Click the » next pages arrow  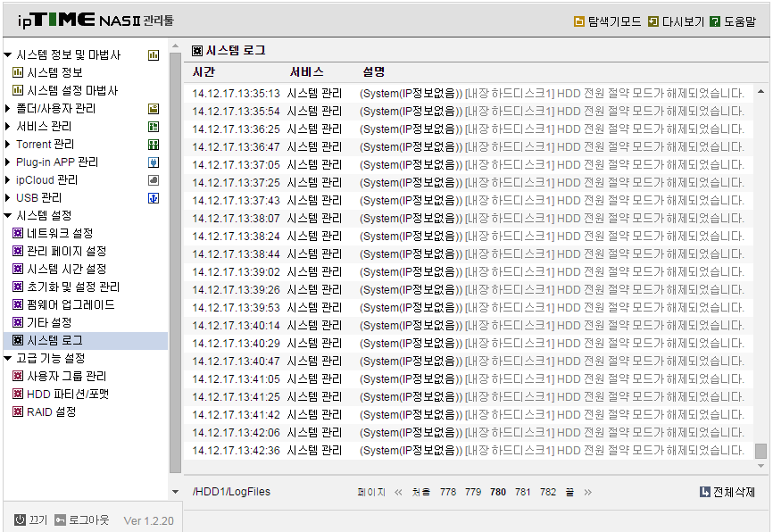click(x=587, y=492)
